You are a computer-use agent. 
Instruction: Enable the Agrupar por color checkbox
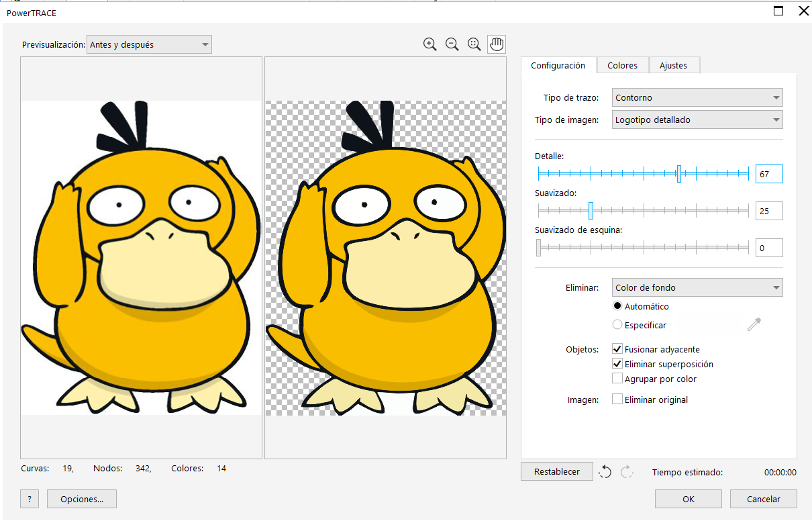pyautogui.click(x=617, y=379)
